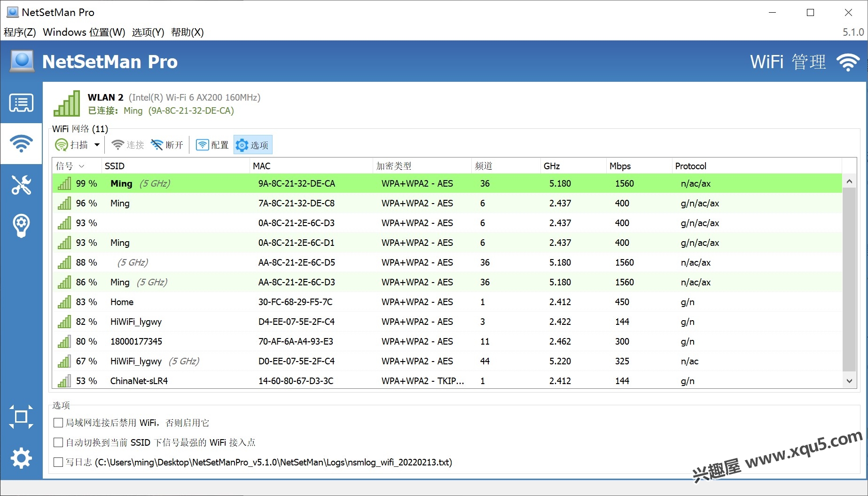Click the 5.220 GHz value cell
This screenshot has width=868, height=496.
560,361
